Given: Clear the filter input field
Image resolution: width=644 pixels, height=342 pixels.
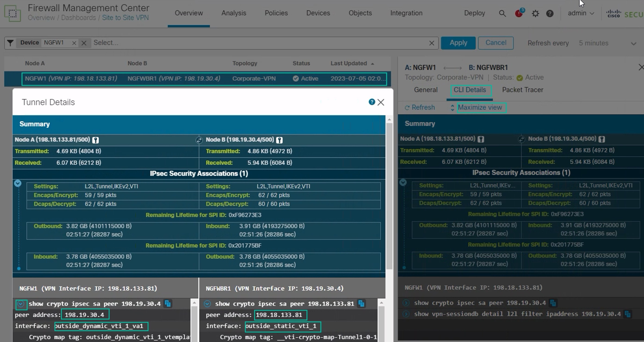Looking at the screenshot, I should point(432,43).
